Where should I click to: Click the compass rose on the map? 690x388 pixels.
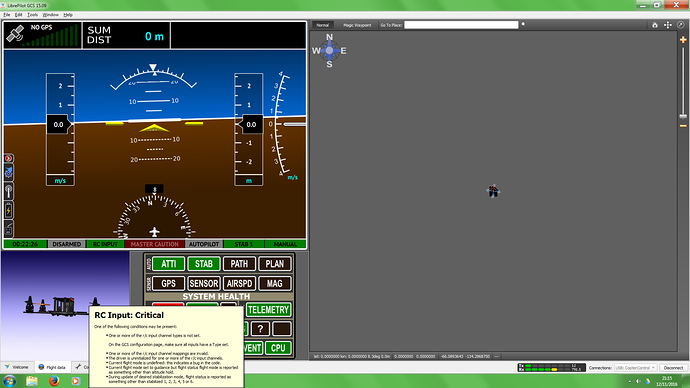[x=329, y=51]
